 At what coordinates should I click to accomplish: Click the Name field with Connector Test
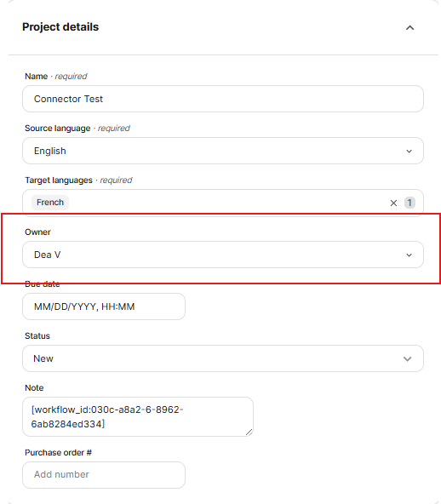(223, 99)
